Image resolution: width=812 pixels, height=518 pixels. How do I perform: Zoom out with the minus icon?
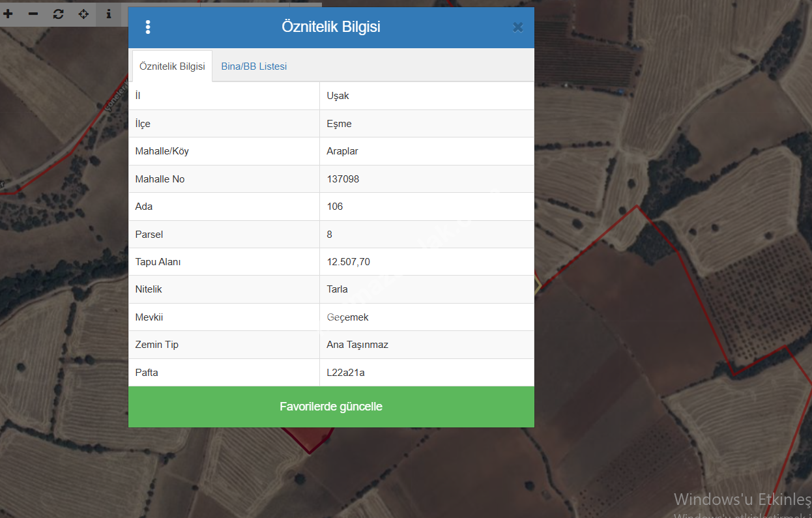click(x=33, y=14)
